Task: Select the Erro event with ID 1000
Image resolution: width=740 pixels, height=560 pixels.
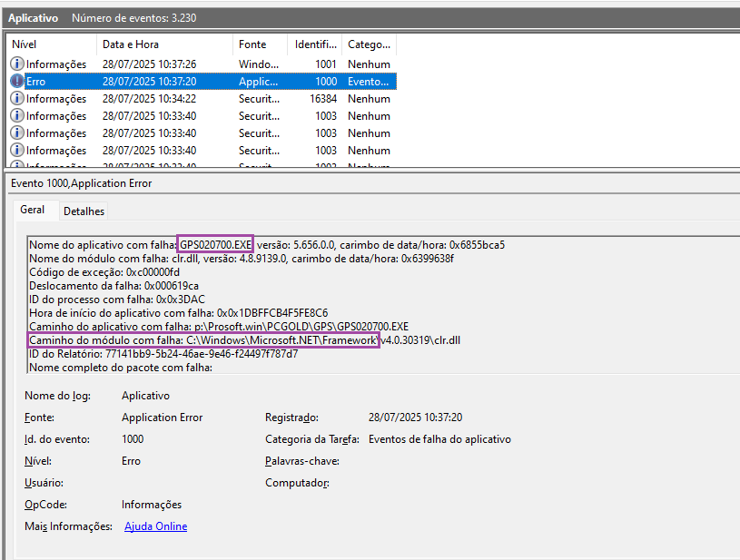Action: (x=200, y=82)
